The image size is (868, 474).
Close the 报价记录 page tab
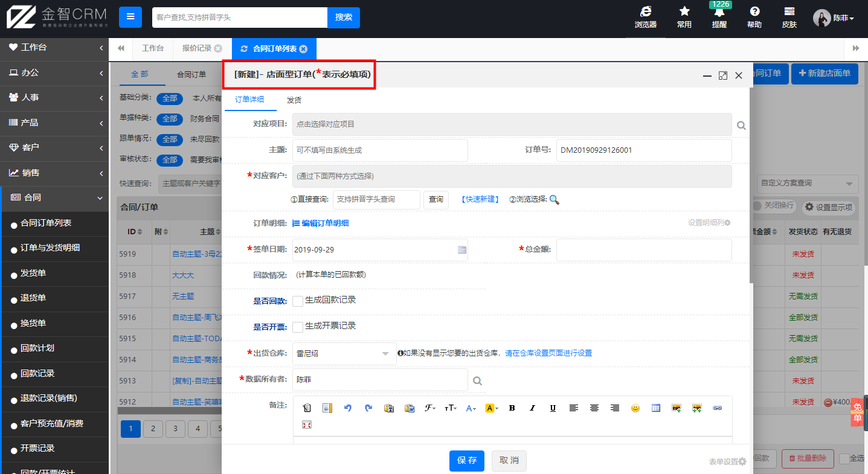[x=218, y=49]
